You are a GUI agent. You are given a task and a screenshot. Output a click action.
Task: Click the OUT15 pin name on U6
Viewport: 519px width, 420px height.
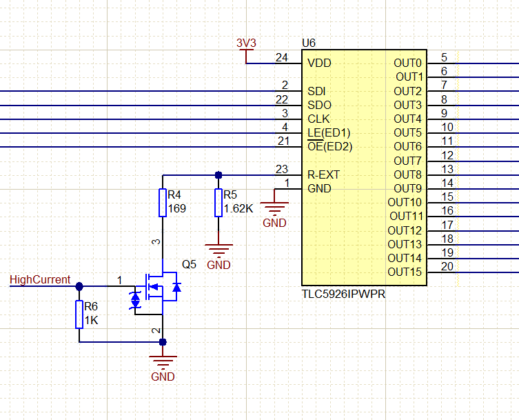tap(405, 272)
